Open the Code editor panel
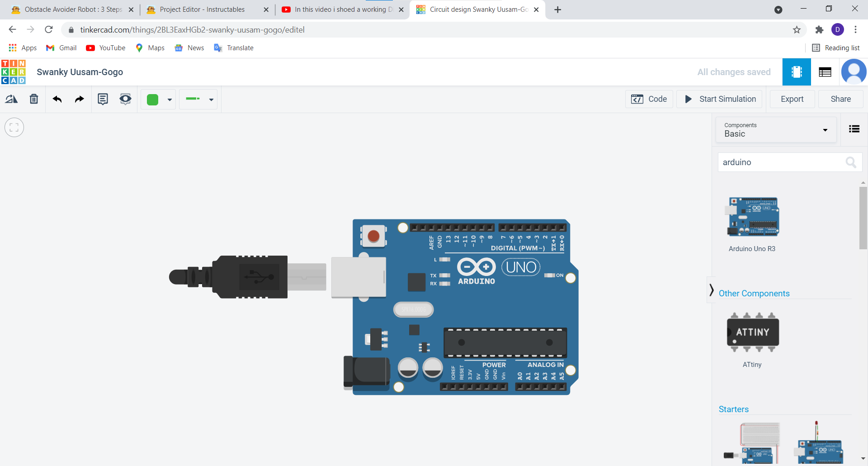The height and width of the screenshot is (466, 868). 649,99
